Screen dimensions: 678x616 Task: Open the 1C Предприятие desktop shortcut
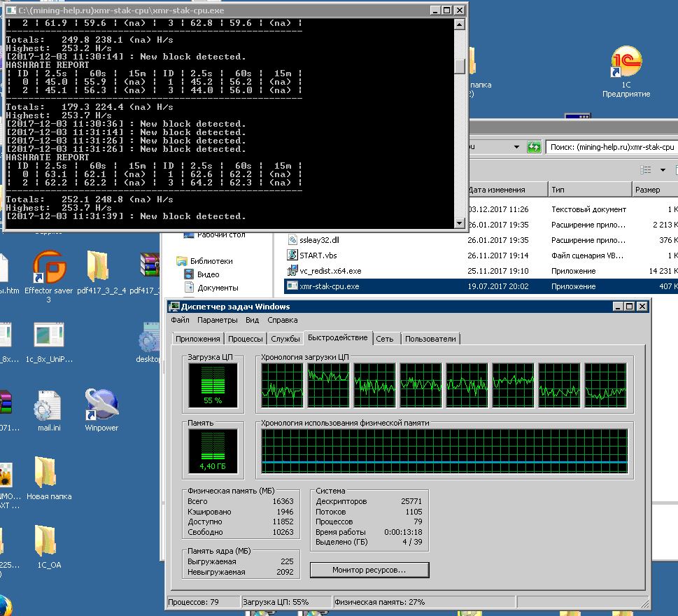pos(626,64)
